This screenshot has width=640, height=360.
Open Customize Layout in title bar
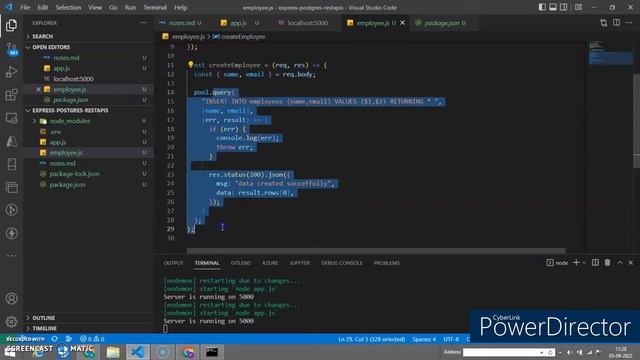578,7
